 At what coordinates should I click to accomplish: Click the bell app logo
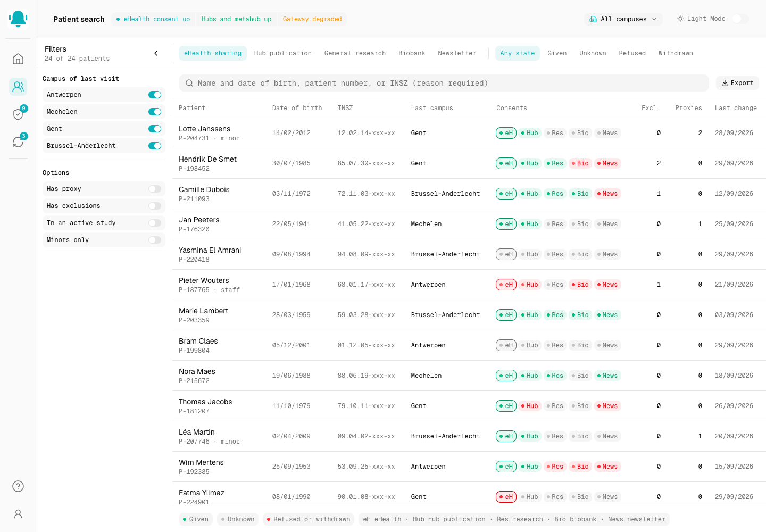[x=18, y=19]
